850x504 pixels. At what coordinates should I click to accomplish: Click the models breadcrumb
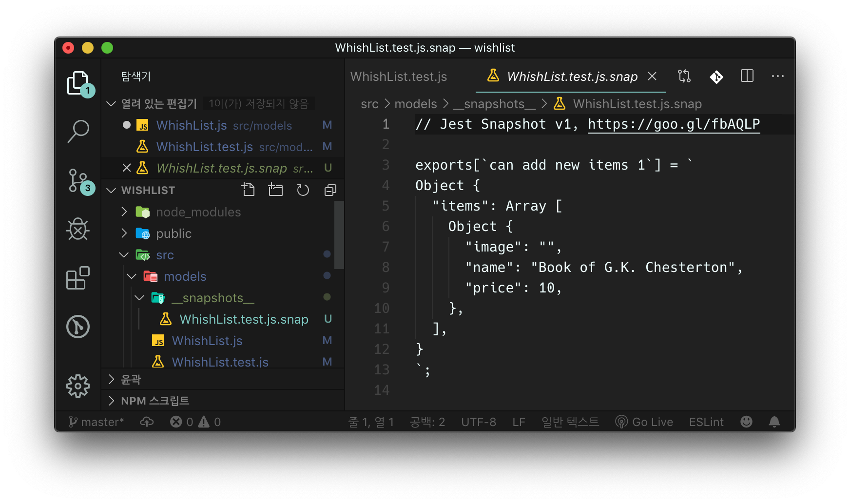[415, 104]
